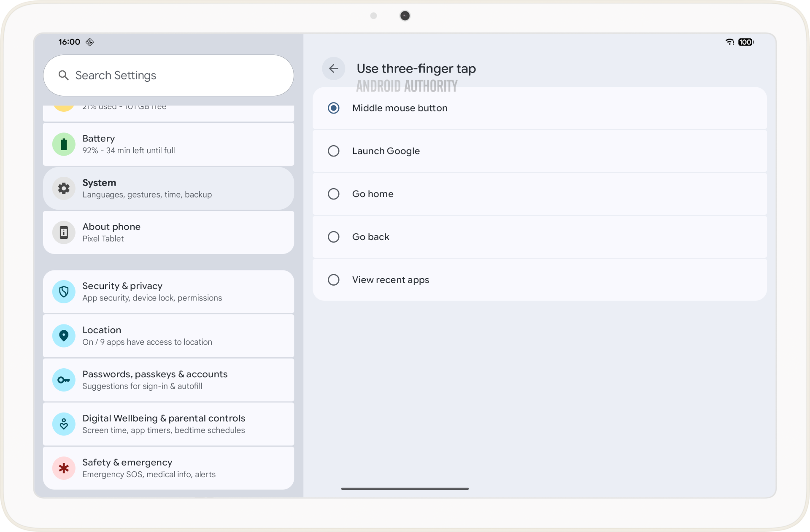Image resolution: width=810 pixels, height=532 pixels.
Task: Tap the bottom navigation gesture bar
Action: pyautogui.click(x=405, y=489)
